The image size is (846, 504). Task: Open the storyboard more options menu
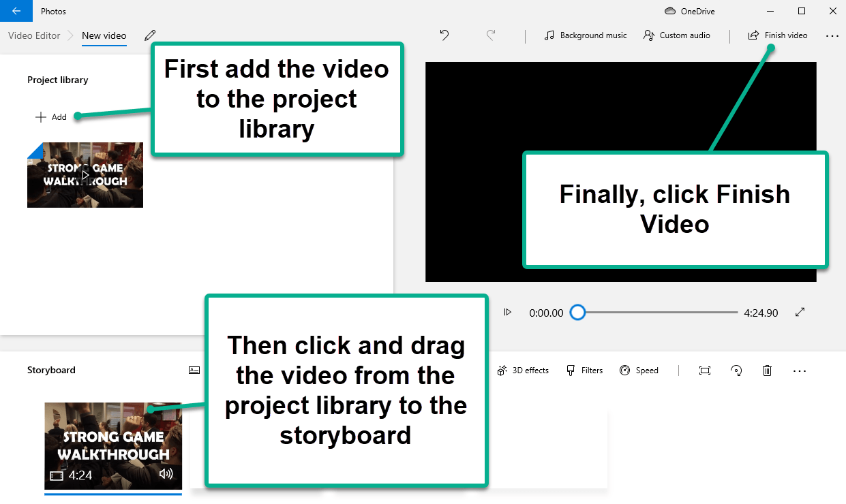click(800, 371)
